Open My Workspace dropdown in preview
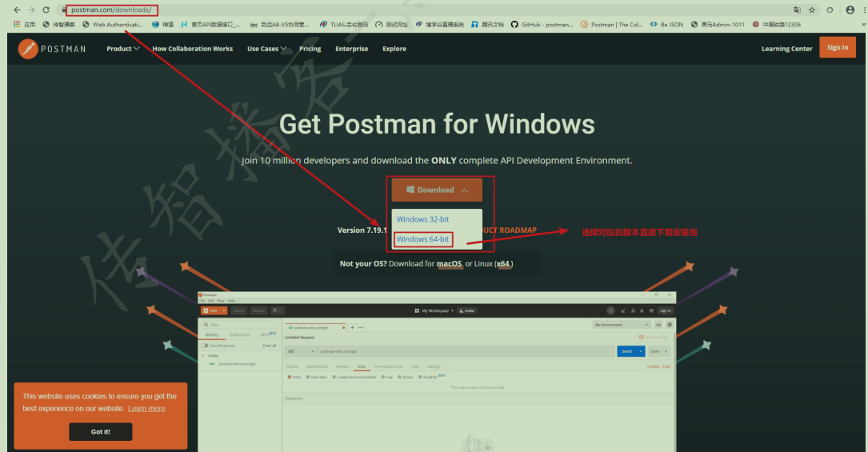The height and width of the screenshot is (452, 868). click(x=434, y=311)
